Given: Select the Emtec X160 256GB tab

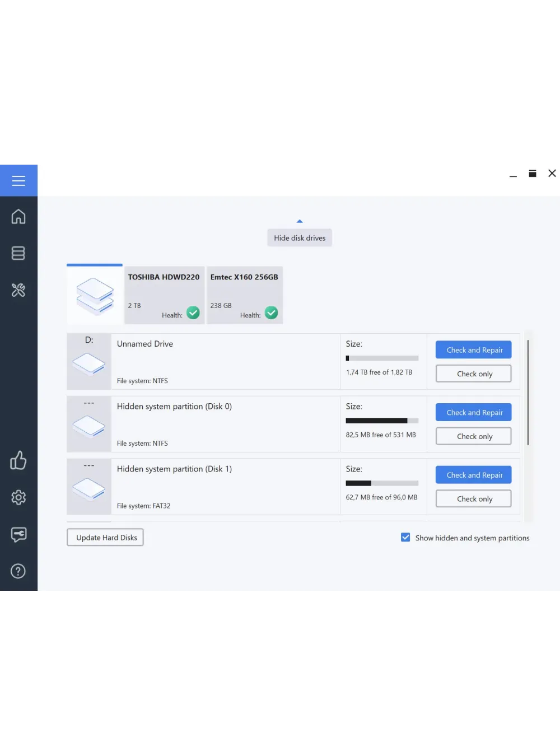Looking at the screenshot, I should (x=245, y=295).
